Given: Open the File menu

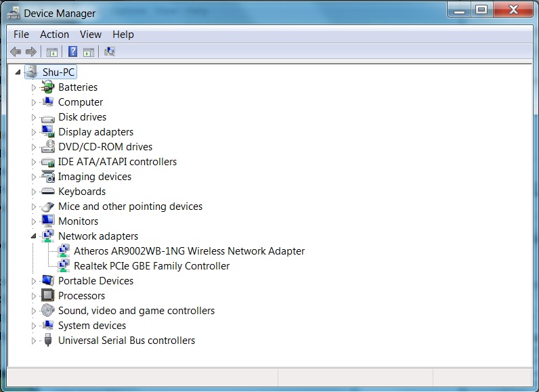Looking at the screenshot, I should tap(21, 35).
